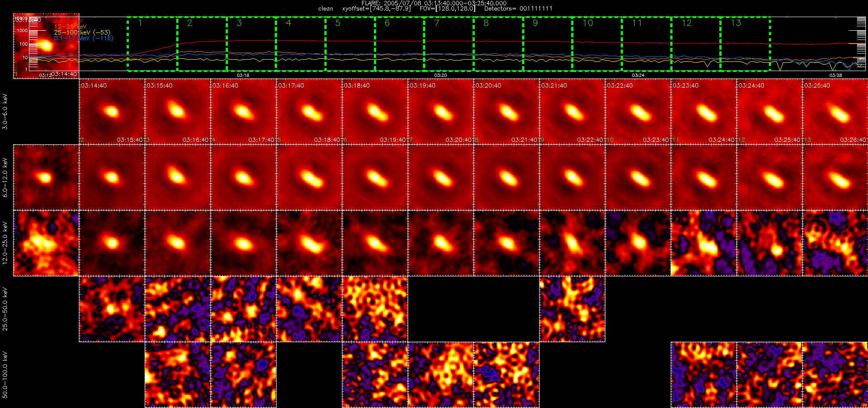Screen dimensions: 868x408
Task: Click the '03:24' tick label on the light curve axis
Action: (x=638, y=75)
